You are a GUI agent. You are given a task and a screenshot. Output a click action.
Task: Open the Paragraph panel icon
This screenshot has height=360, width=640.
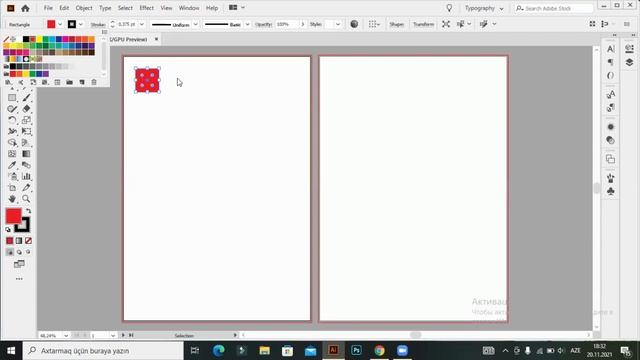(611, 62)
